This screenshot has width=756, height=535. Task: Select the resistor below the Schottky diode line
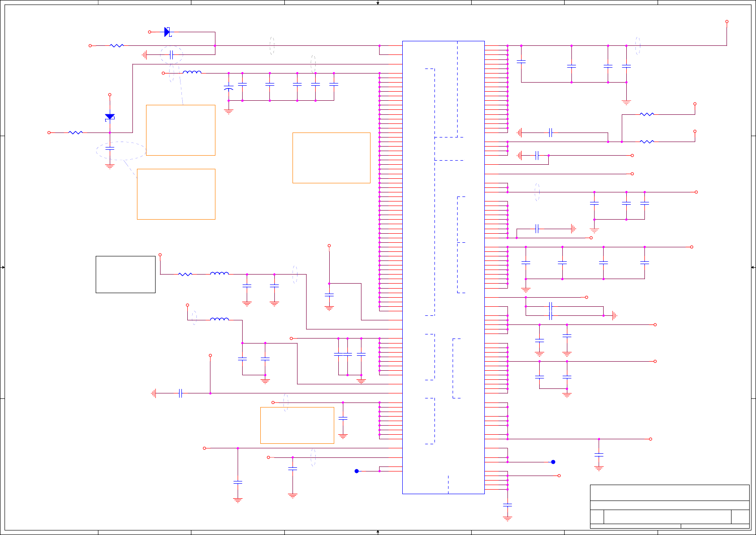117,45
